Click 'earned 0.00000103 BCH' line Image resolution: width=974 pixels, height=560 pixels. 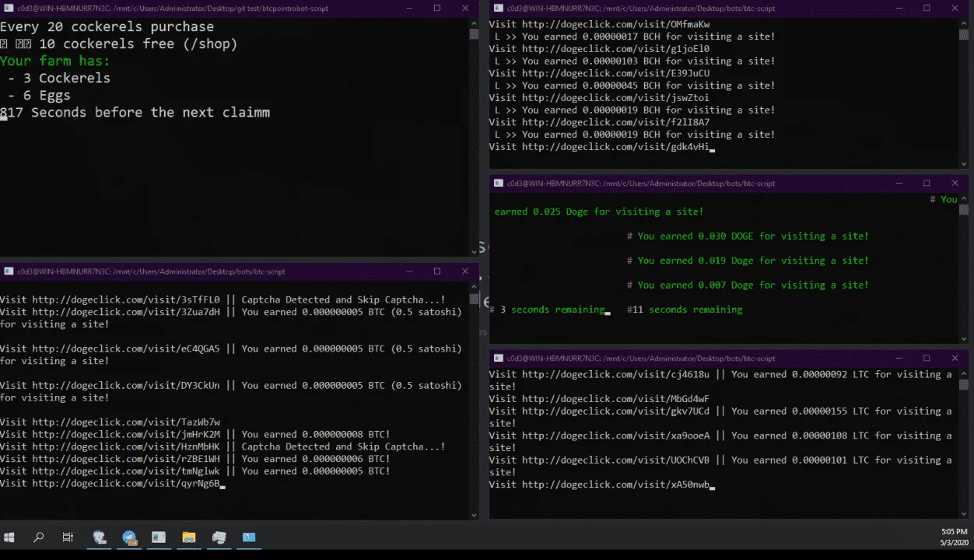[635, 61]
